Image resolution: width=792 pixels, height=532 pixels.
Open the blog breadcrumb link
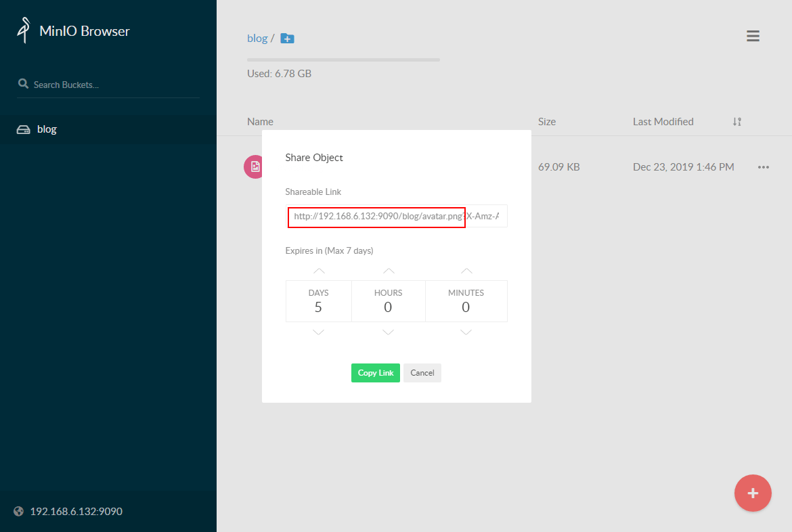pos(257,39)
